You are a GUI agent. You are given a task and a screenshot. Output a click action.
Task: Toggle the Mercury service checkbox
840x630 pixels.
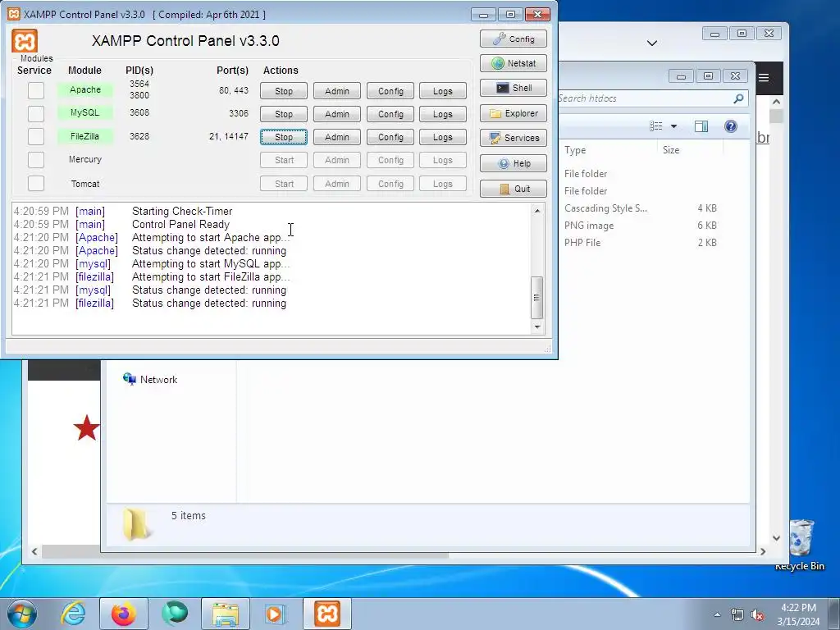coord(36,160)
